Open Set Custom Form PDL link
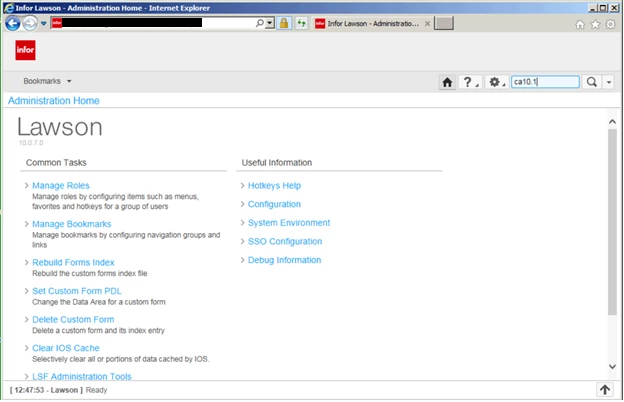Viewport: 624px width, 402px height. tap(76, 291)
